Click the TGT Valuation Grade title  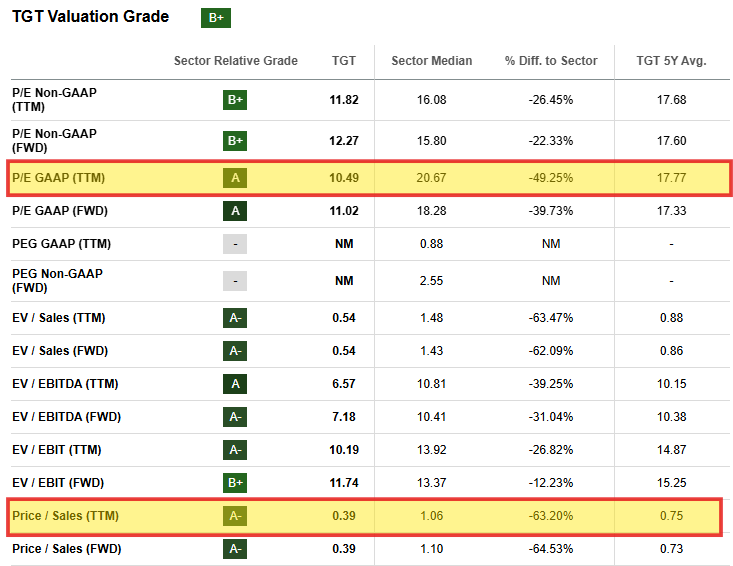(90, 16)
